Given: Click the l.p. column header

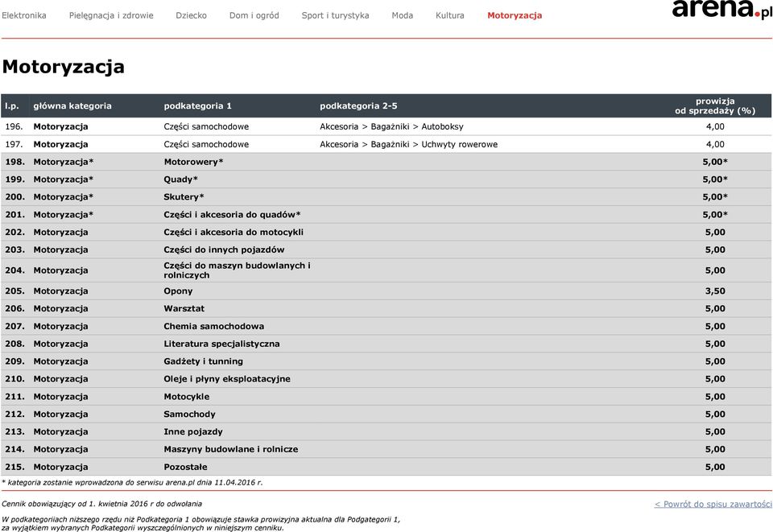Looking at the screenshot, I should point(12,106).
